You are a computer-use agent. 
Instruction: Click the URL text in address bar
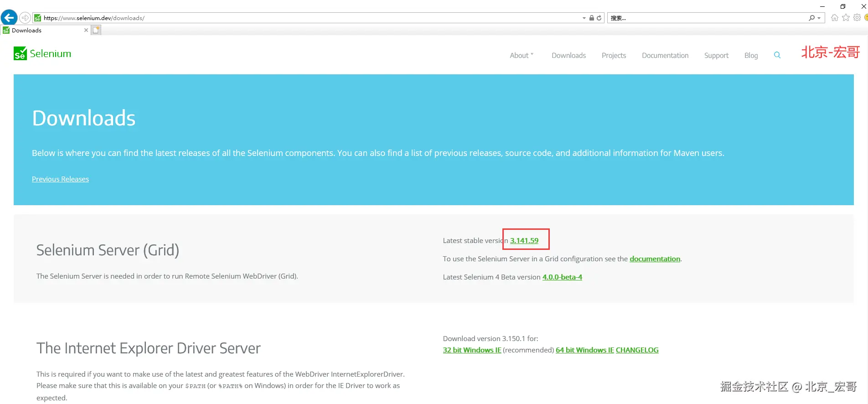(x=94, y=18)
